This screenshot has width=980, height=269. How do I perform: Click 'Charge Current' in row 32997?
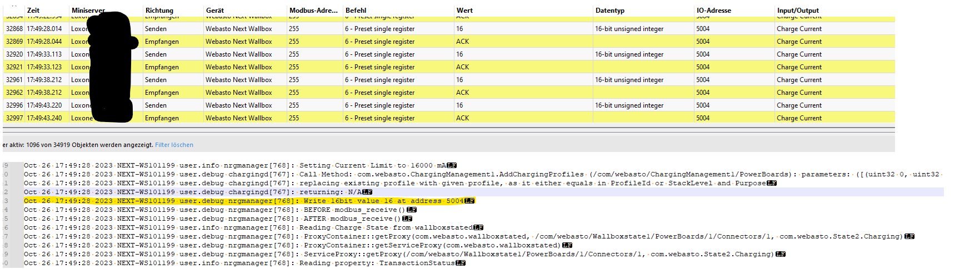coord(799,118)
